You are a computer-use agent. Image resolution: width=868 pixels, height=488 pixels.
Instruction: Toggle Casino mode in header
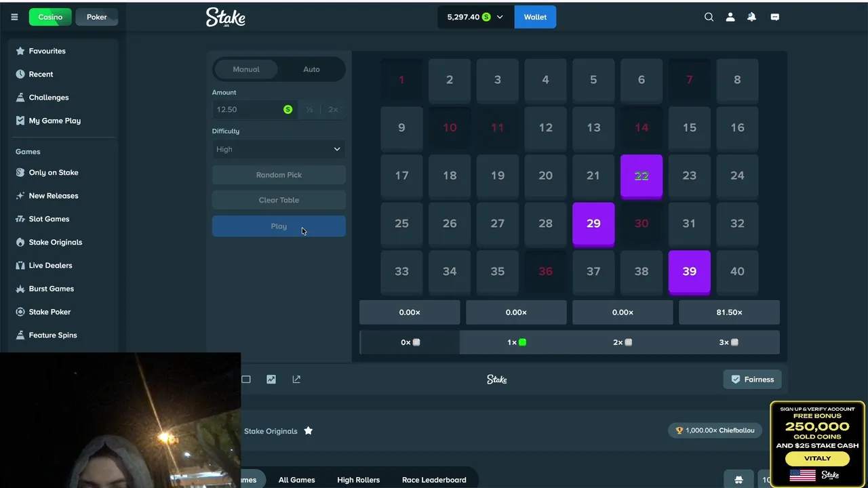[50, 17]
